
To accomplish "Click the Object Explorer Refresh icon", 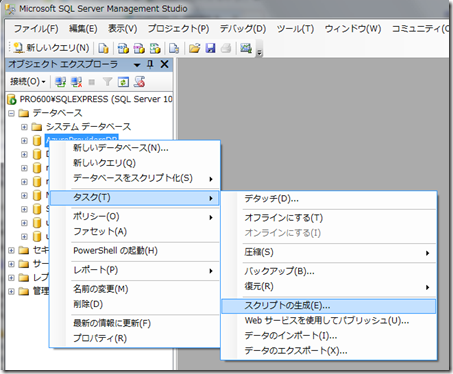I will (123, 82).
